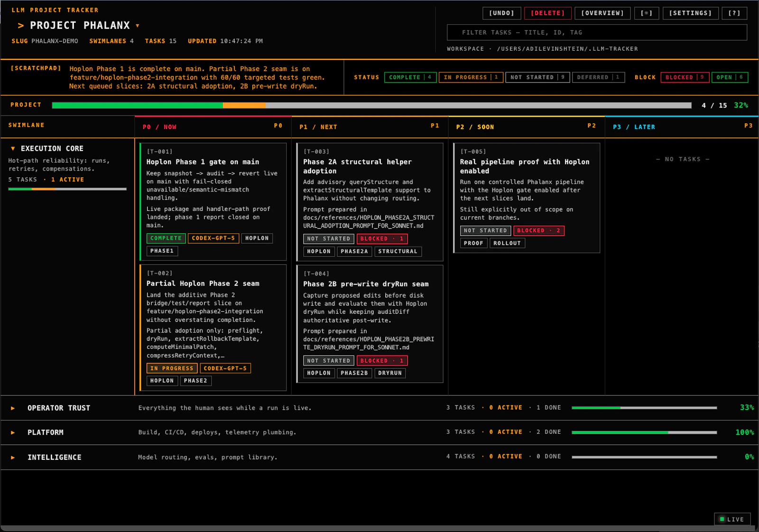Image resolution: width=759 pixels, height=532 pixels.
Task: Toggle the BLOCKED block filter chip
Action: tap(685, 77)
